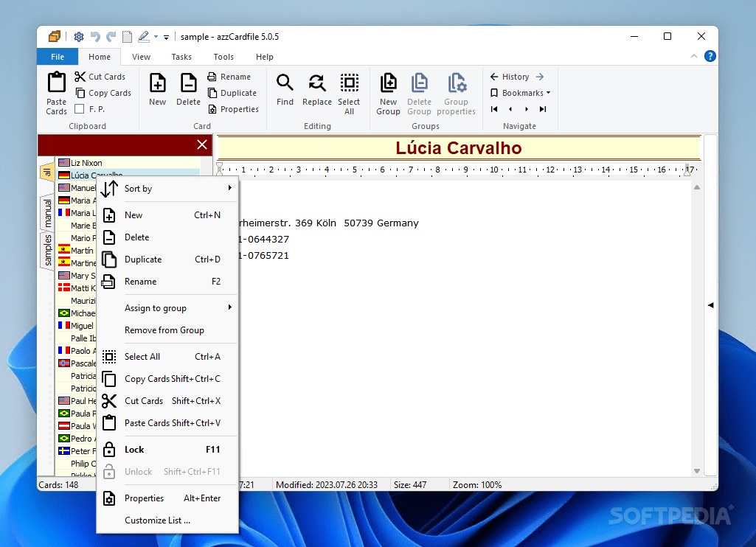Viewport: 756px width, 547px height.
Task: Switch to the View ribbon tab
Action: point(141,56)
